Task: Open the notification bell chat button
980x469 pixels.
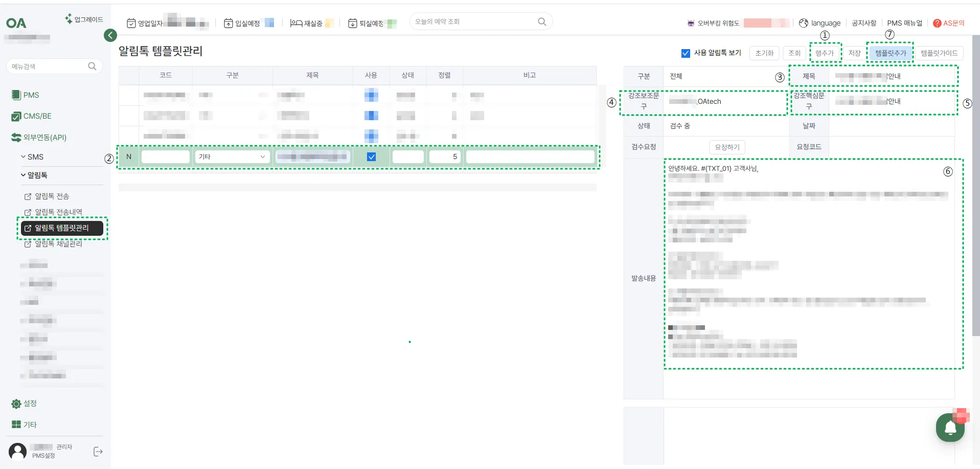Action: pos(950,428)
